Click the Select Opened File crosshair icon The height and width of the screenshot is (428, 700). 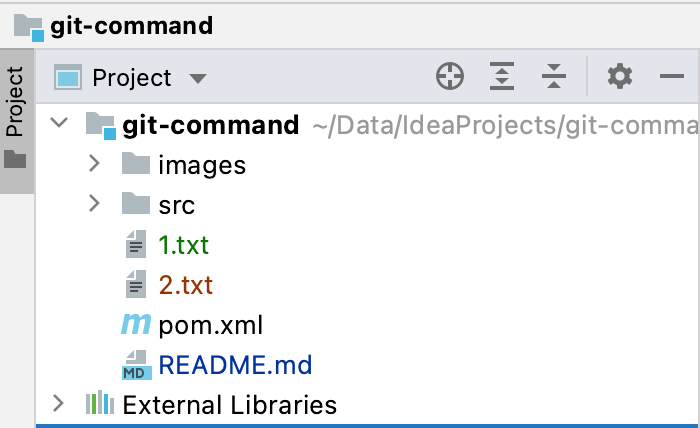point(450,76)
